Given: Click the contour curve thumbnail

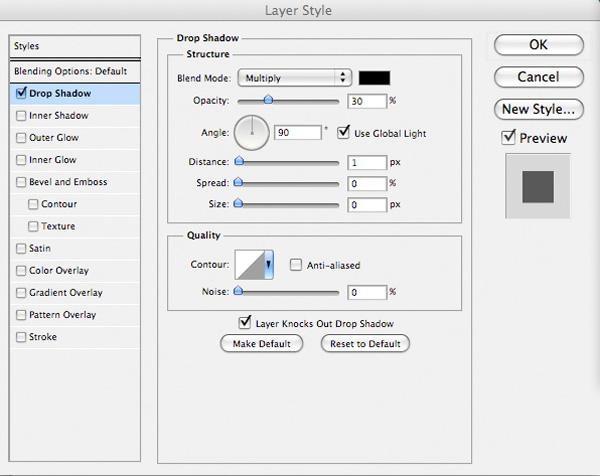Looking at the screenshot, I should [x=250, y=264].
